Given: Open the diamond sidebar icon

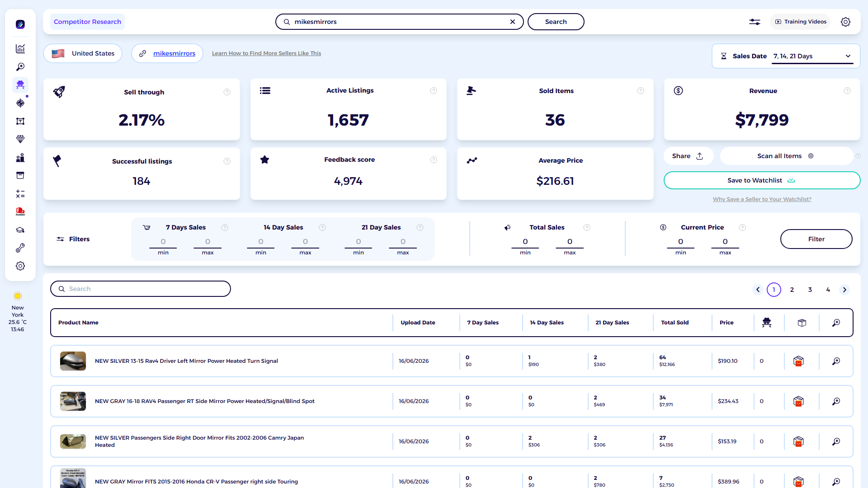Looking at the screenshot, I should [x=20, y=139].
